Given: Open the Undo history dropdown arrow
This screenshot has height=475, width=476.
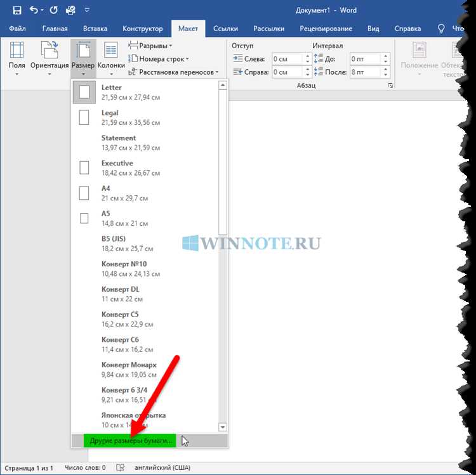Looking at the screenshot, I should coord(42,10).
